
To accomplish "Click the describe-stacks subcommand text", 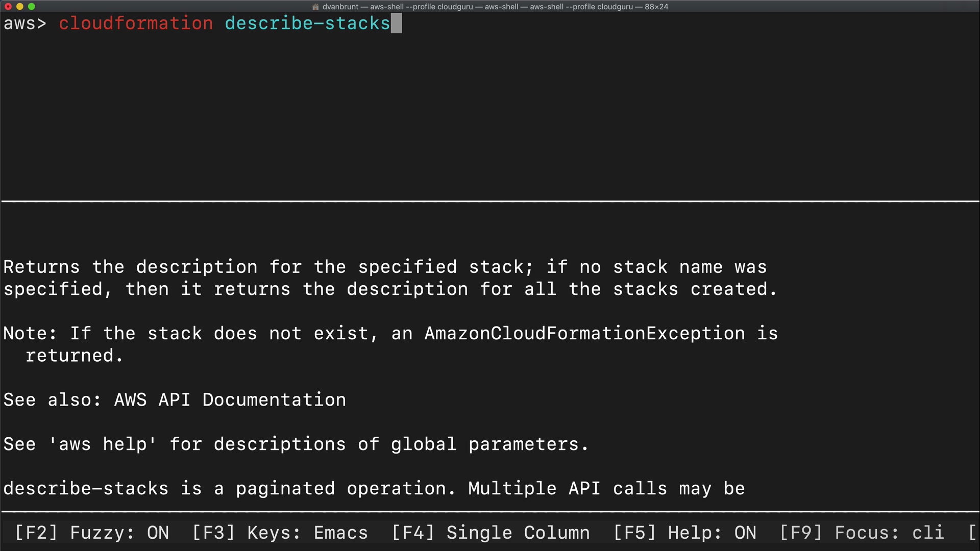I will tap(307, 23).
